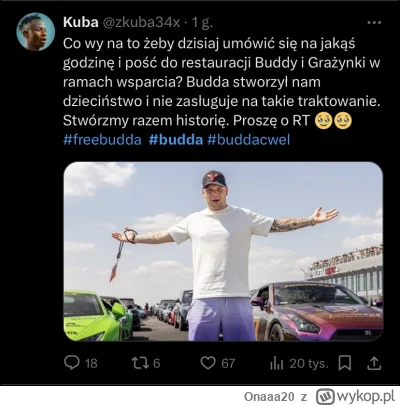Open the attached photo of man with cars
Image resolution: width=400 pixels, height=406 pixels.
click(223, 252)
